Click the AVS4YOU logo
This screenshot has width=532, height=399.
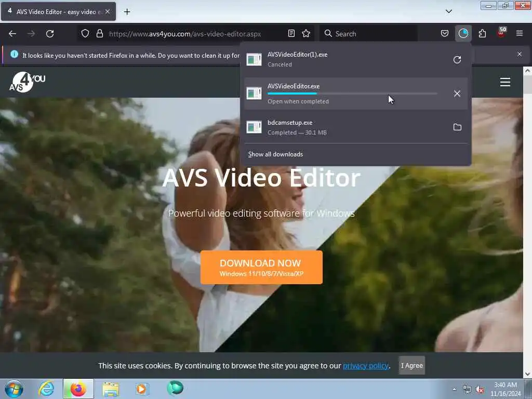click(27, 82)
